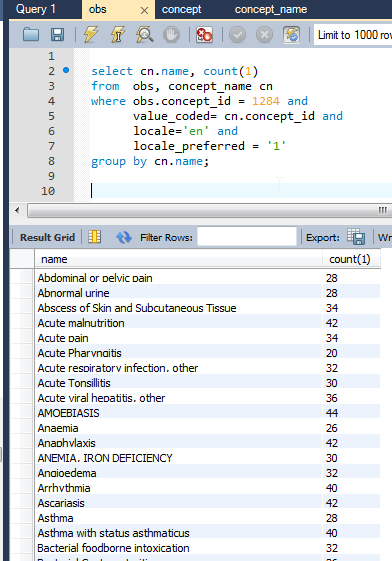The width and height of the screenshot is (392, 561).
Task: Toggle the result grid form view icon
Action: point(94,237)
